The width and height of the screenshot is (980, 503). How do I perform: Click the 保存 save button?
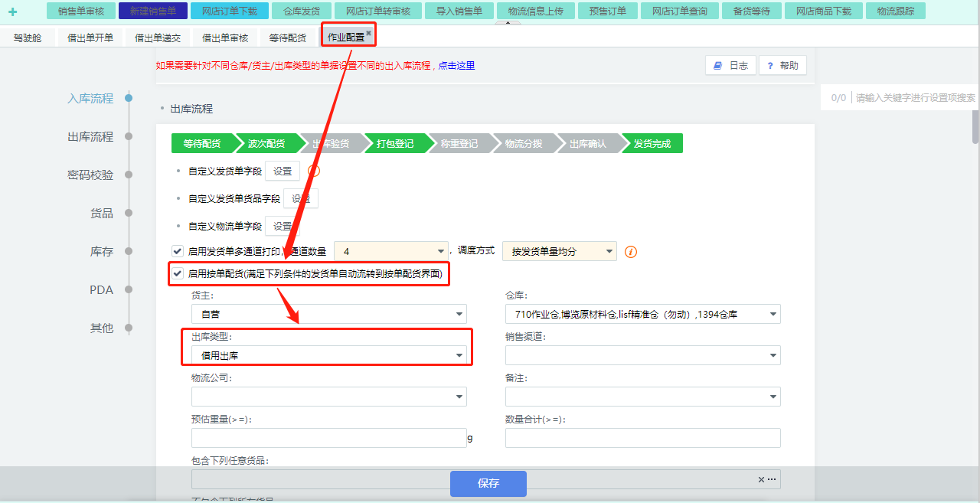click(488, 484)
